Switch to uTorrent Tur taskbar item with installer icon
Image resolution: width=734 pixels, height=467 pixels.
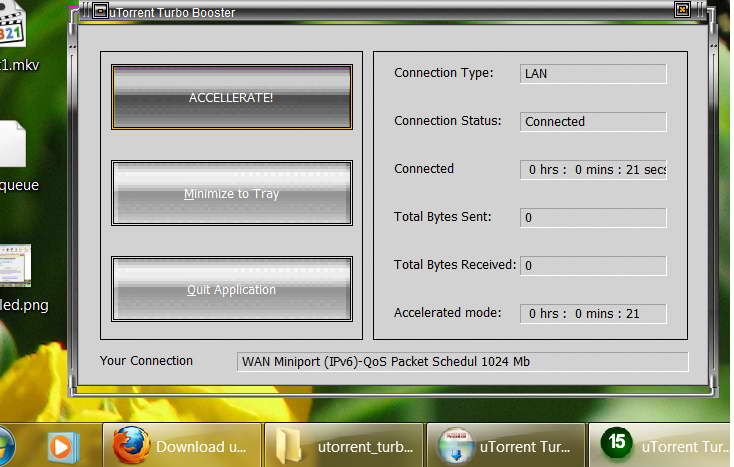click(506, 445)
